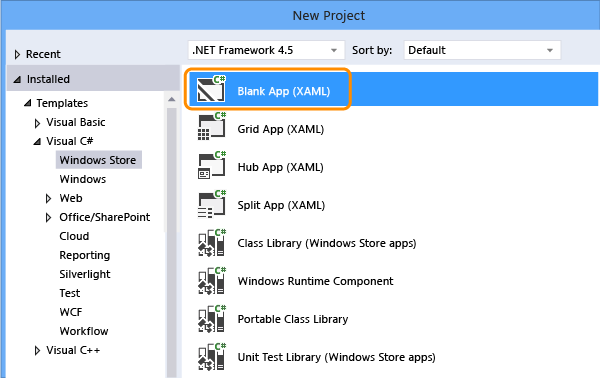Select the Templates tree item
Screen dimensions: 600x378
[x=62, y=103]
